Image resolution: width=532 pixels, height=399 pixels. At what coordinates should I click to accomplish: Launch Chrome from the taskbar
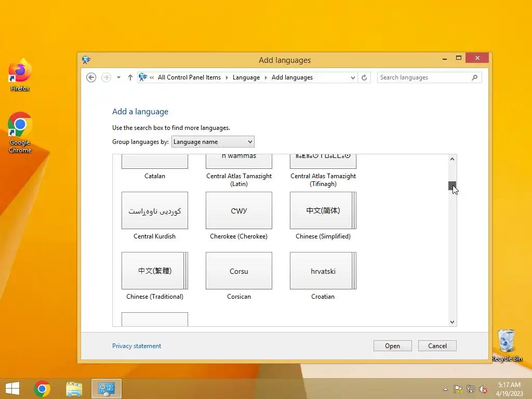(42, 389)
